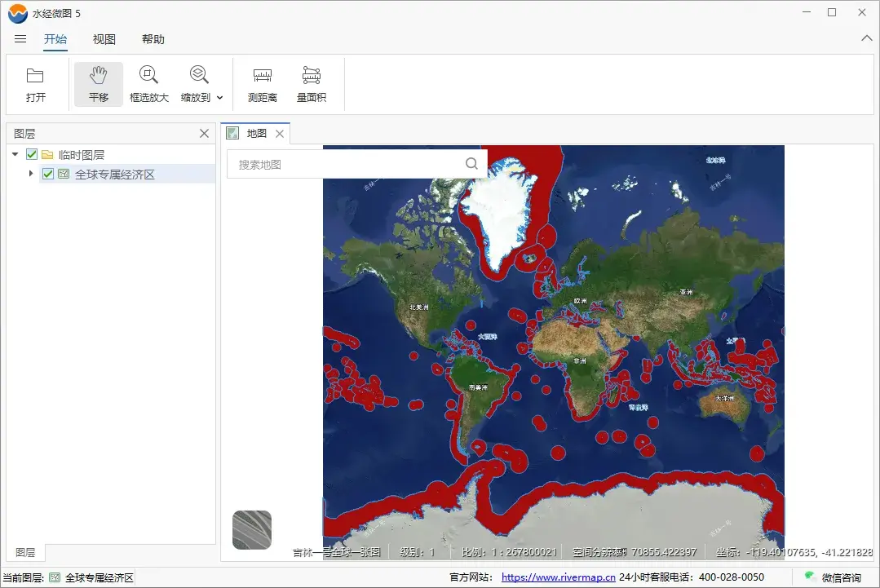Click the 地图 document tab
Image resolution: width=880 pixels, height=588 pixels.
tap(256, 134)
